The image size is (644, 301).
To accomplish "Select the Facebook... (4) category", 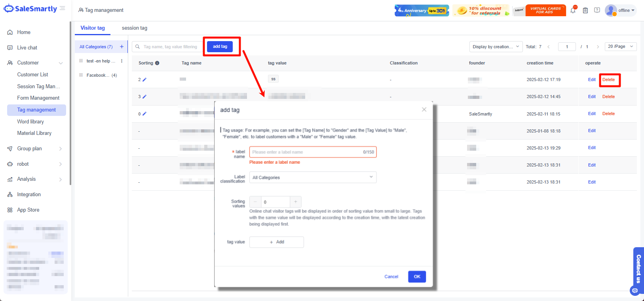I will (x=102, y=75).
